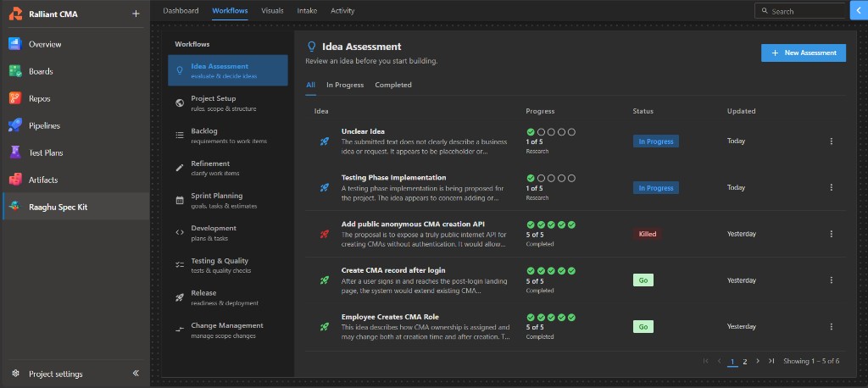Image resolution: width=868 pixels, height=388 pixels.
Task: Open the Pipelines rocket icon
Action: tap(15, 125)
